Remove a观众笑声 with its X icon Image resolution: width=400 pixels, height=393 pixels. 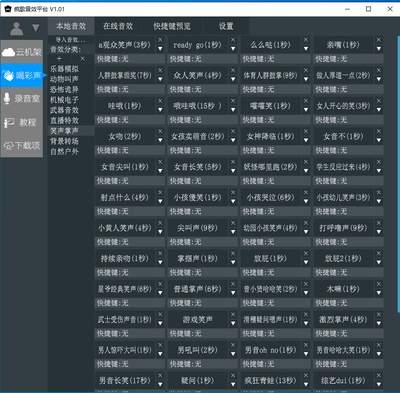click(160, 40)
